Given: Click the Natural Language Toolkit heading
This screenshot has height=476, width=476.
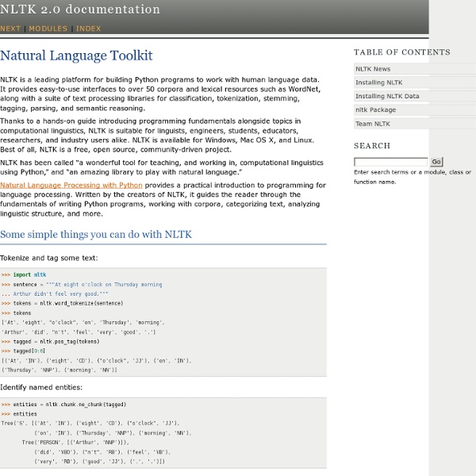Looking at the screenshot, I should [76, 56].
